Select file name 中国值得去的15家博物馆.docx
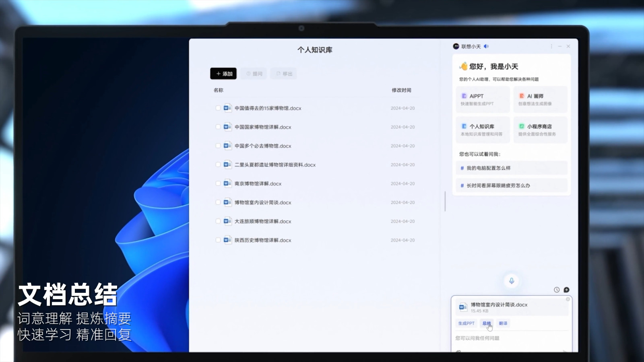The width and height of the screenshot is (644, 362). pos(268,108)
